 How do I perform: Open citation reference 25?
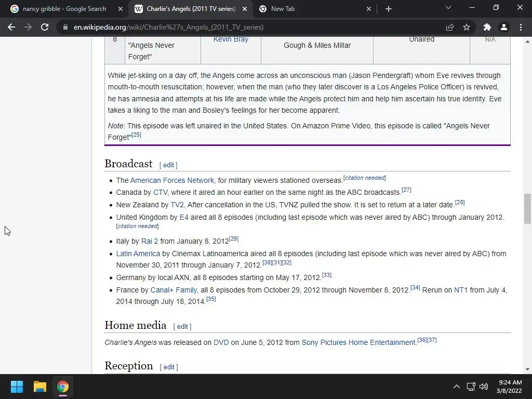point(137,135)
